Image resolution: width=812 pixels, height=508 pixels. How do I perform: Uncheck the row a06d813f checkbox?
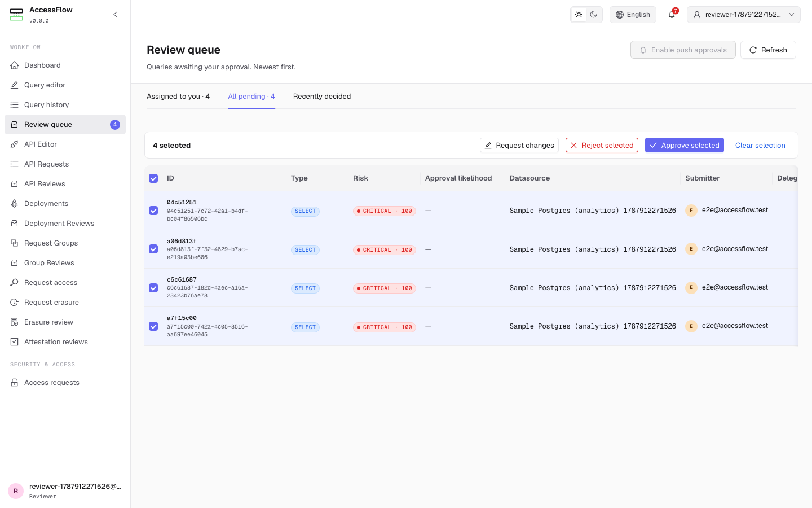[153, 249]
